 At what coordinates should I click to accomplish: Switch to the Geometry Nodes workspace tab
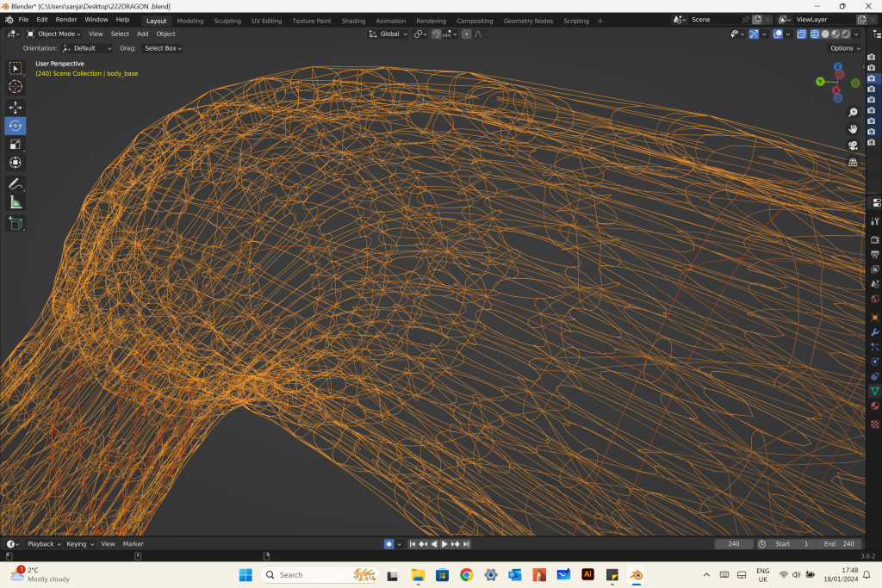(x=528, y=21)
